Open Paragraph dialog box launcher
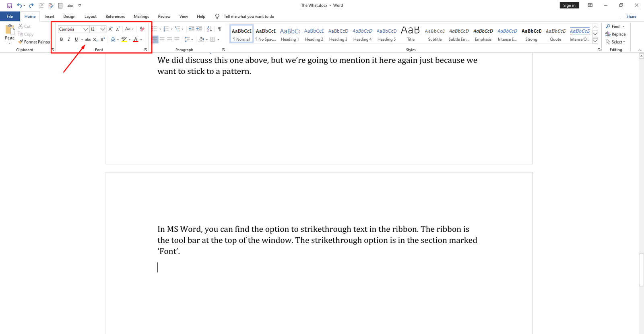This screenshot has height=334, width=644. point(223,50)
